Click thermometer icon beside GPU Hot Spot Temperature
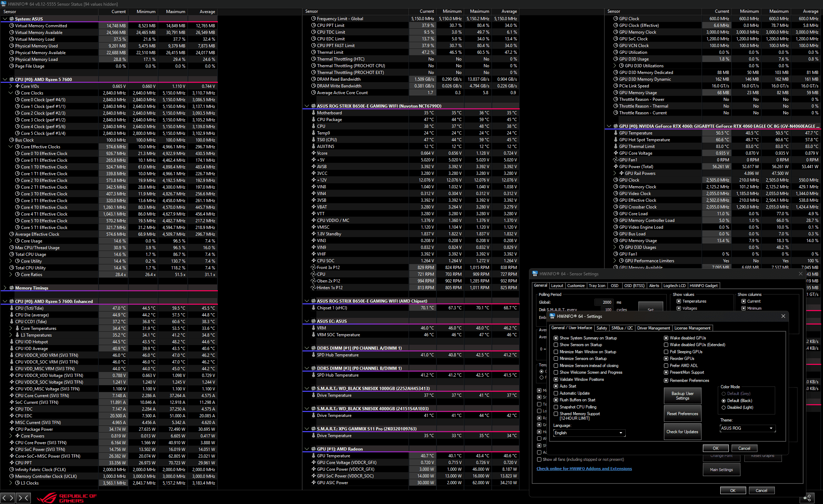This screenshot has height=504, width=823. (x=616, y=139)
